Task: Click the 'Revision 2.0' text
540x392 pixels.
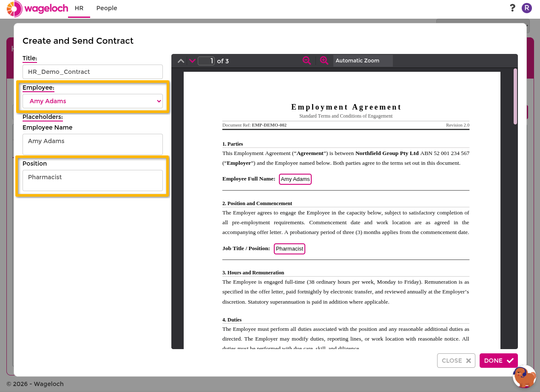Action: [458, 125]
